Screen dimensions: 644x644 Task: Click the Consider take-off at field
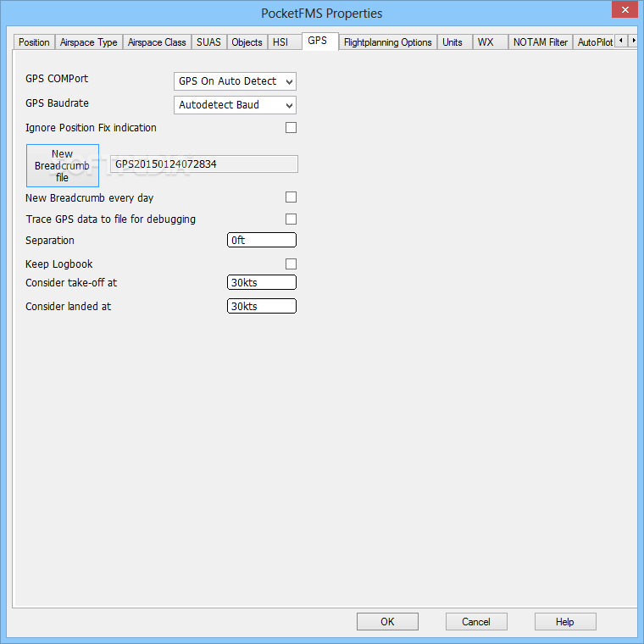262,282
